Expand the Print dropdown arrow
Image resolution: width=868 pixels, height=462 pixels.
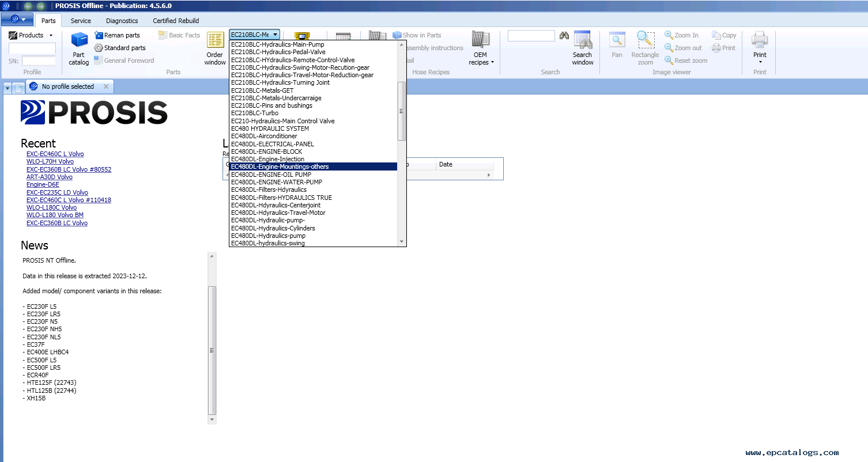click(760, 62)
